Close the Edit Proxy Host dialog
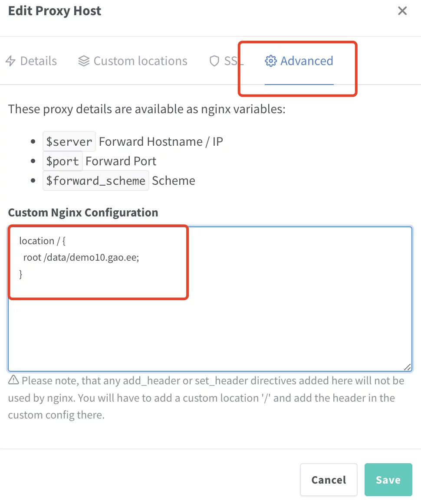The image size is (421, 504). coord(402,11)
